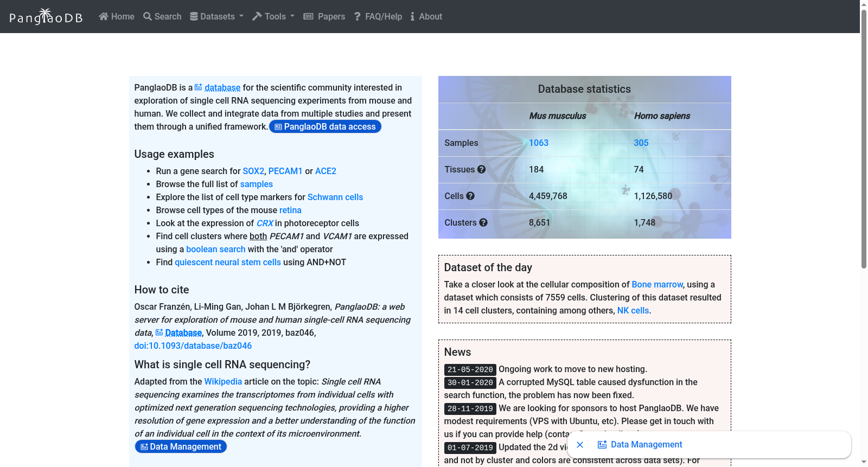Open the CRX expression link
868x467 pixels.
(x=265, y=223)
